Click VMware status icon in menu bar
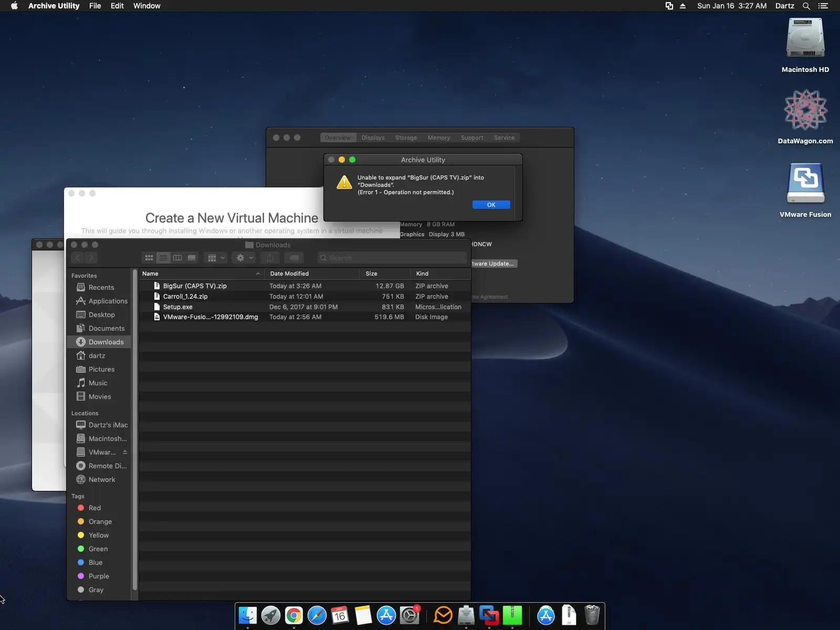The width and height of the screenshot is (840, 630). click(x=669, y=6)
